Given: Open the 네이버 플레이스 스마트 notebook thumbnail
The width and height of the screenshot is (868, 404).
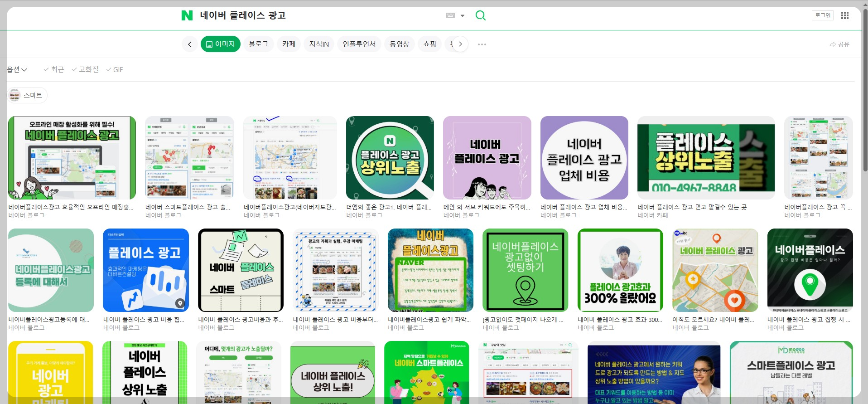Looking at the screenshot, I should [x=241, y=270].
